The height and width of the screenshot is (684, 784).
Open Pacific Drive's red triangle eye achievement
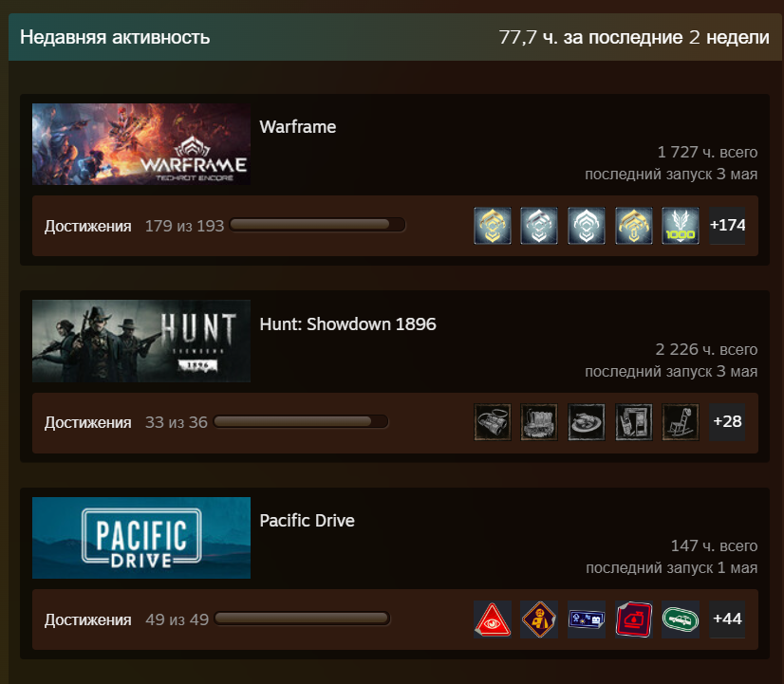click(493, 619)
